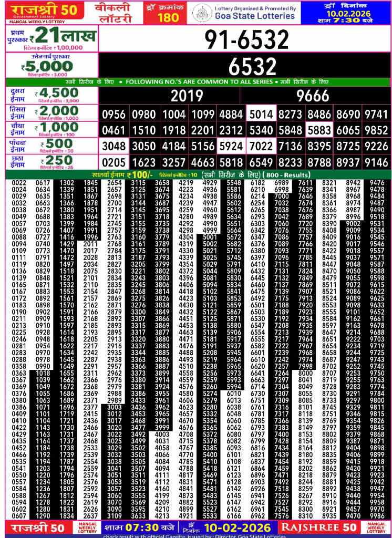Image resolution: width=392 pixels, height=538 pixels.
Task: Click the राजश्री 50 logo at top
Action: tap(45, 11)
